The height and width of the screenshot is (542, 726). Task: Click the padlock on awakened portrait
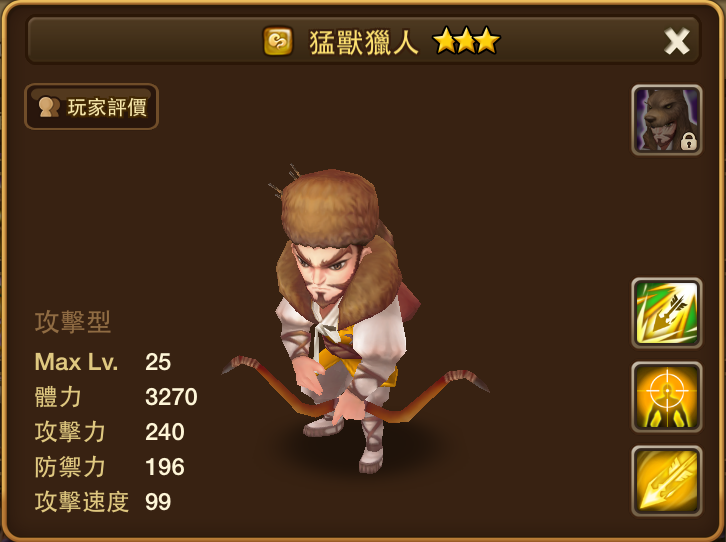pyautogui.click(x=688, y=141)
